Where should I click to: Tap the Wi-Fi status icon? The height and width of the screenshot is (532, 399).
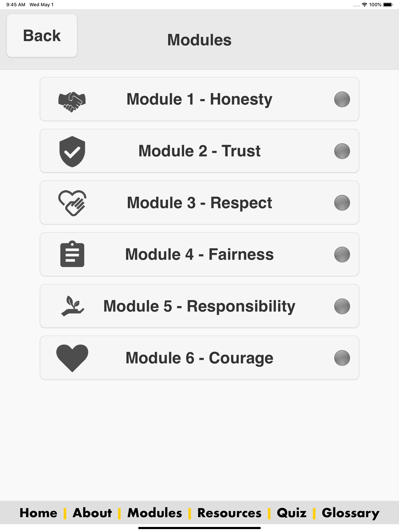pos(364,4)
